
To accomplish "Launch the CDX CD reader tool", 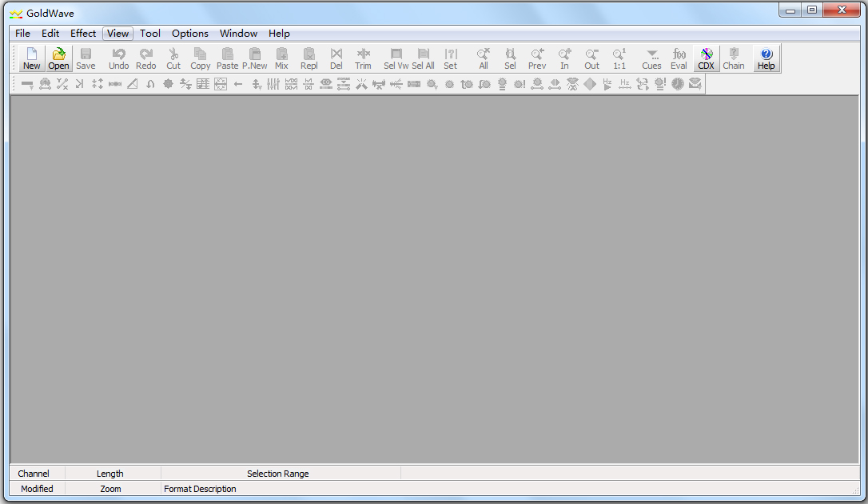I will click(707, 58).
